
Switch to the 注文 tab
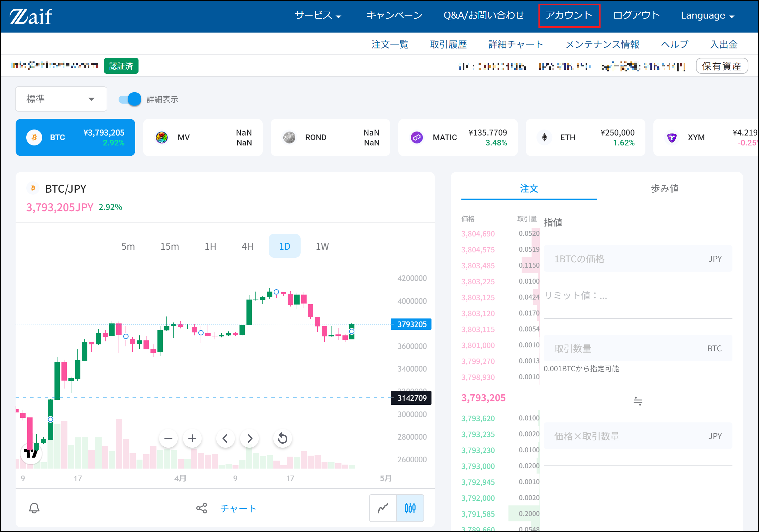(x=529, y=188)
